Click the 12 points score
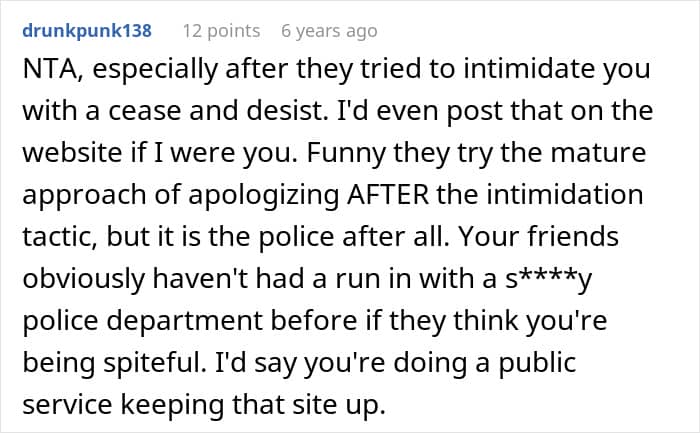 tap(221, 31)
